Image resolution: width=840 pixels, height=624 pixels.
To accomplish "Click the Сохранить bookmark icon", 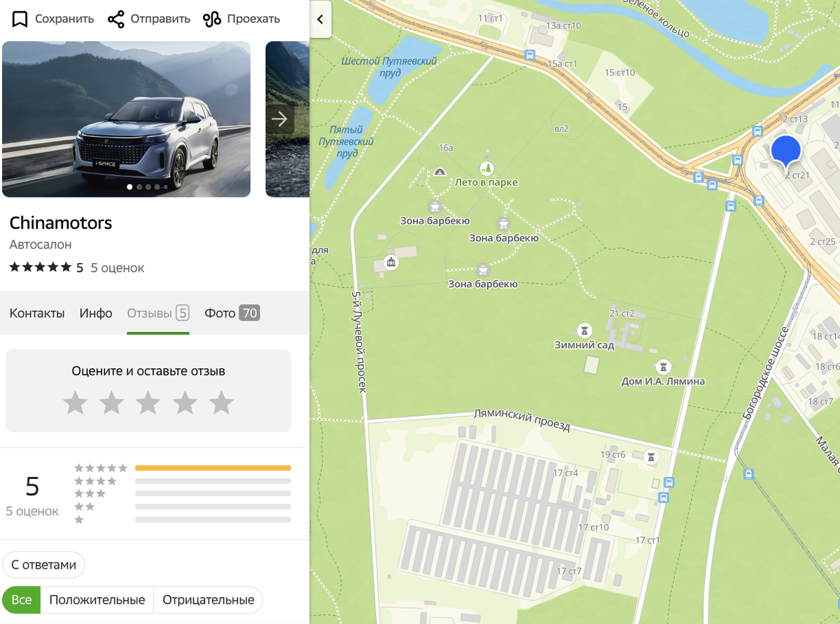I will point(19,19).
